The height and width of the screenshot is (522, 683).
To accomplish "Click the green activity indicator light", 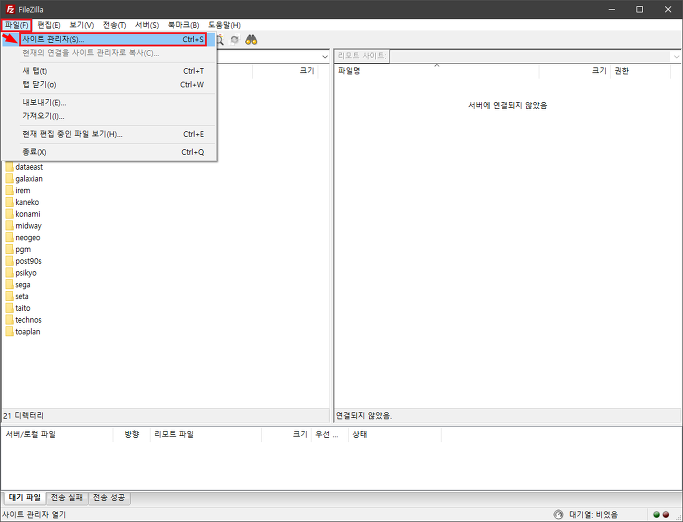I will point(656,515).
